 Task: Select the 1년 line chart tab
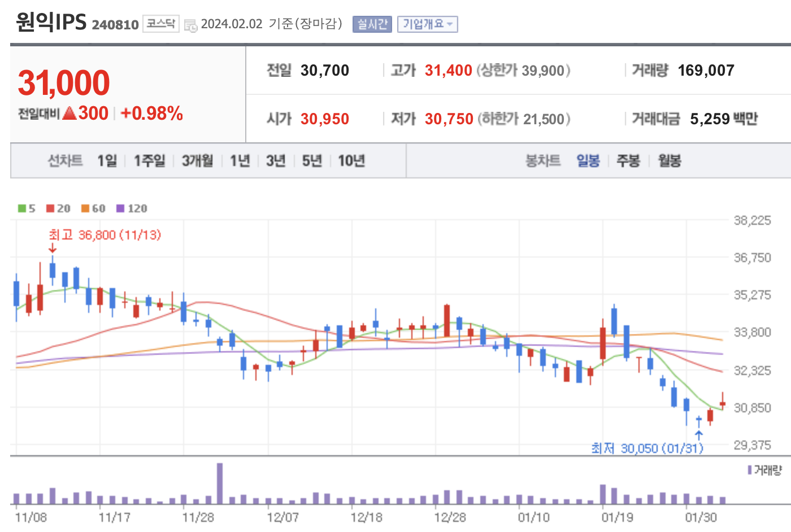click(240, 161)
